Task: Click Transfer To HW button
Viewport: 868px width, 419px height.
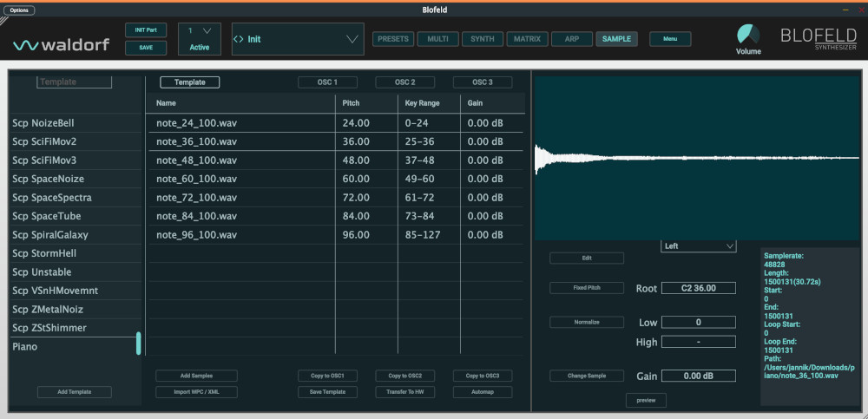Action: [x=404, y=392]
